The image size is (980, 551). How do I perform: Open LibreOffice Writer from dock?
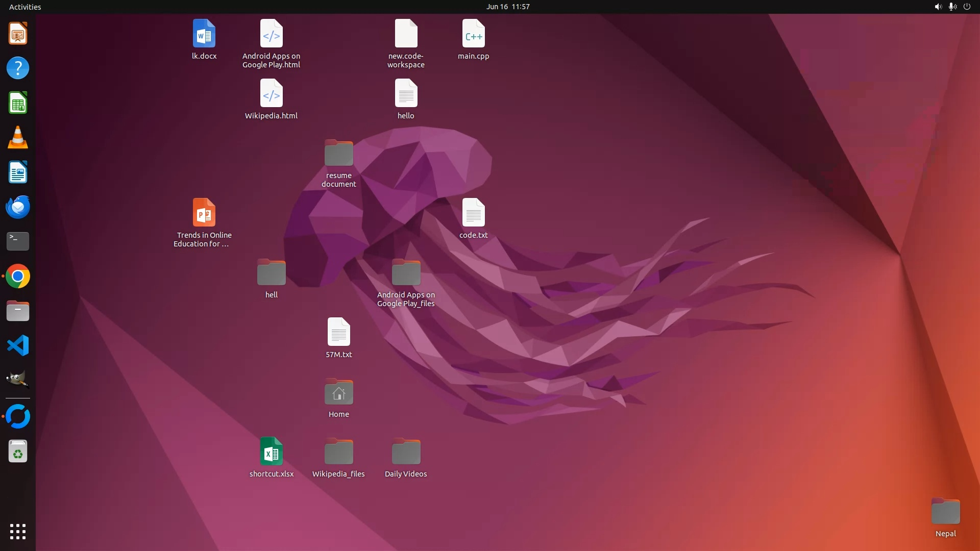18,172
